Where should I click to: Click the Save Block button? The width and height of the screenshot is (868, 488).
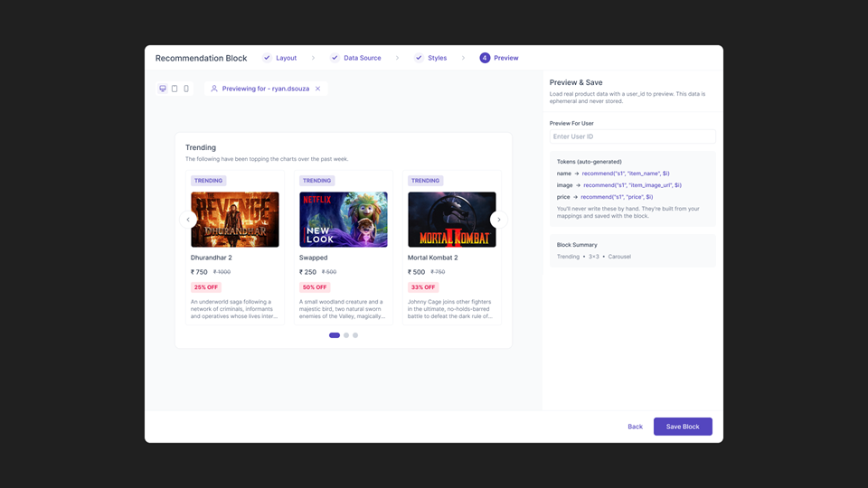click(683, 427)
